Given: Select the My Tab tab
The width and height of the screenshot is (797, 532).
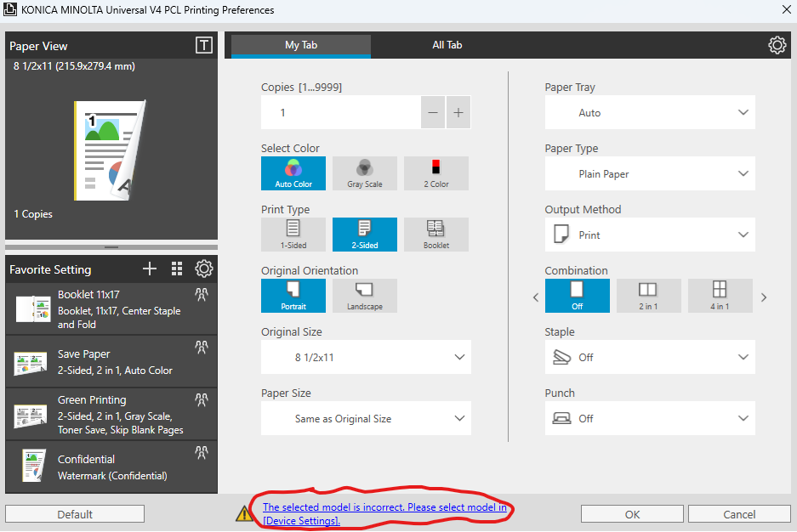Looking at the screenshot, I should coord(301,45).
